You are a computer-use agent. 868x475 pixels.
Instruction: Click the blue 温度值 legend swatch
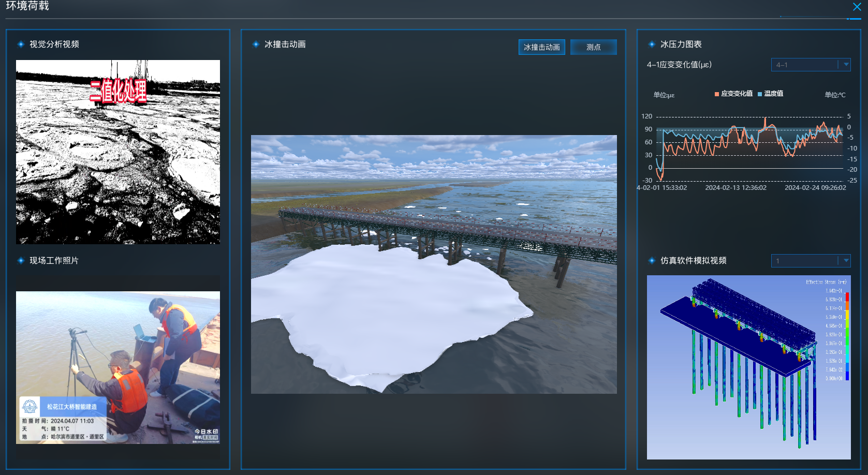pyautogui.click(x=760, y=94)
